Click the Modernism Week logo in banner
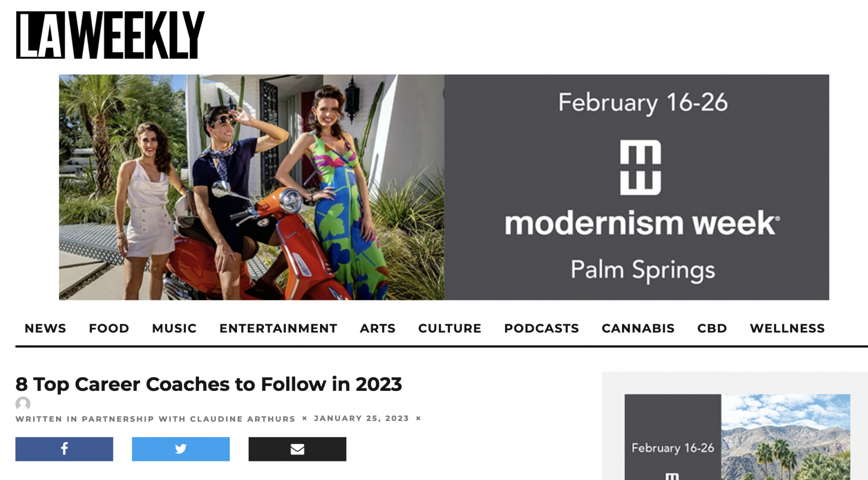 (x=640, y=167)
